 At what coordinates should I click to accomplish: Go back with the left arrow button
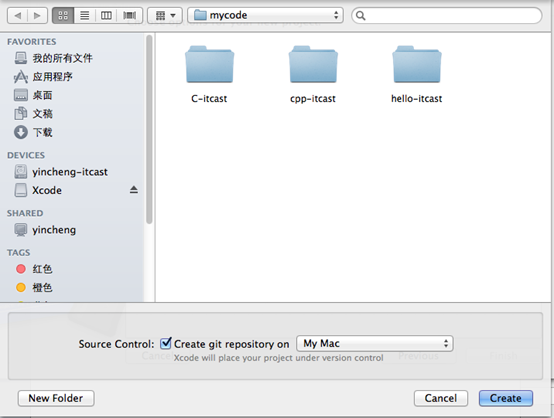click(18, 16)
